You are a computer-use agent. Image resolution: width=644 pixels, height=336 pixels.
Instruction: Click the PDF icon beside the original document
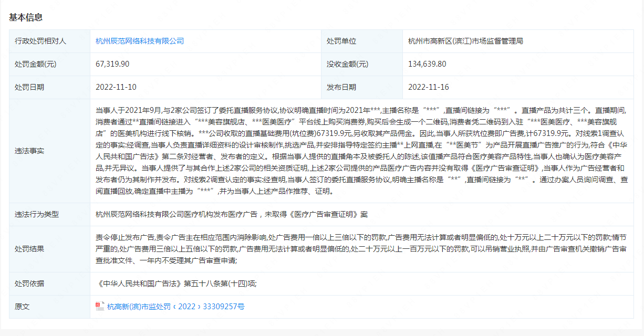coord(100,307)
